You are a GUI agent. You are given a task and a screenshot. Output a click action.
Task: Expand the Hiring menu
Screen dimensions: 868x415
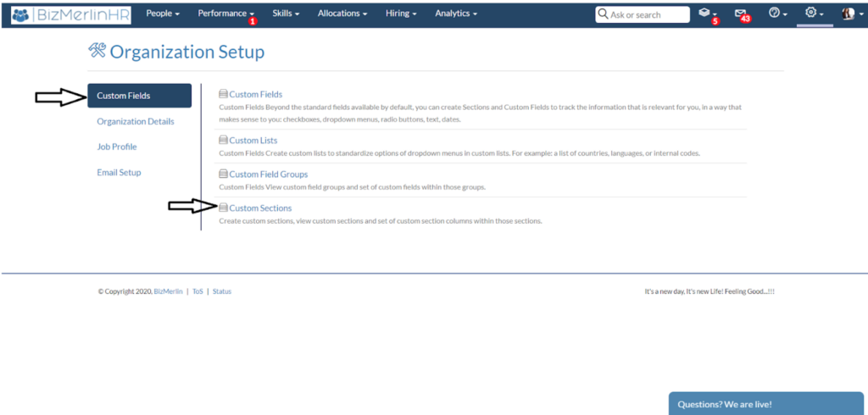(401, 14)
